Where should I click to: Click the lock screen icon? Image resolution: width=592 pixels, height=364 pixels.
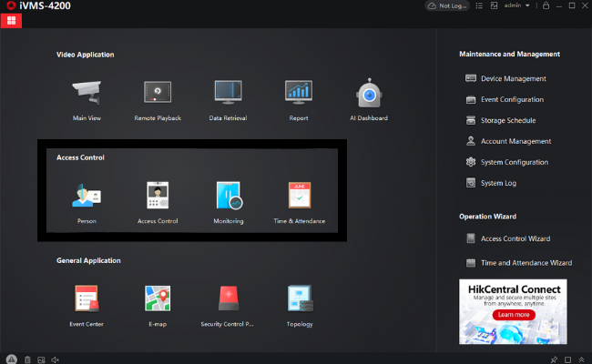[x=546, y=5]
